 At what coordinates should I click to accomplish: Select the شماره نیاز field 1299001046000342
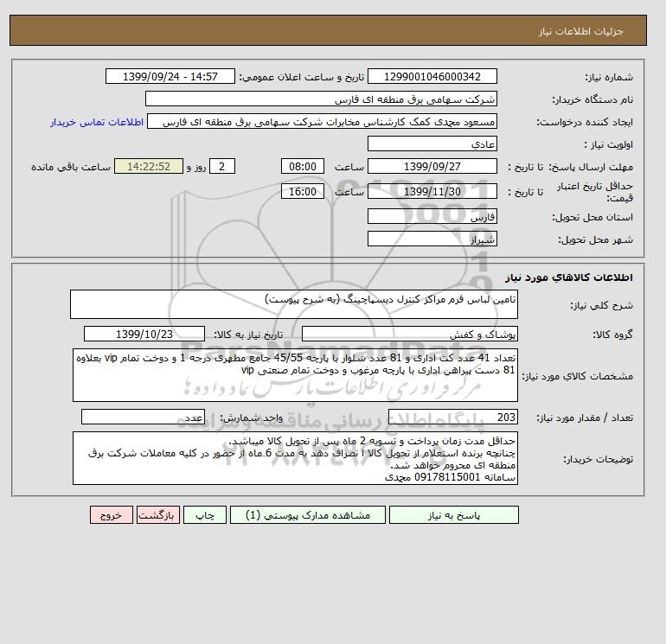pos(432,76)
